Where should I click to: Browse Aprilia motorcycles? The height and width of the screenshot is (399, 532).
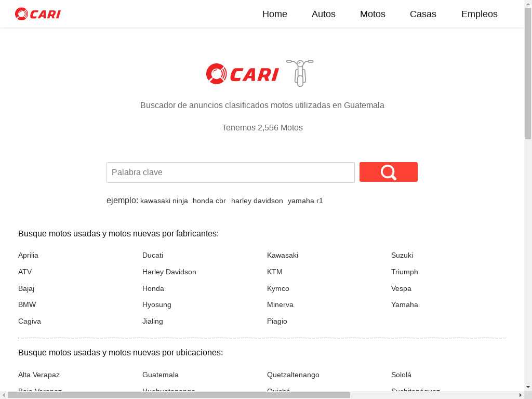pyautogui.click(x=28, y=255)
